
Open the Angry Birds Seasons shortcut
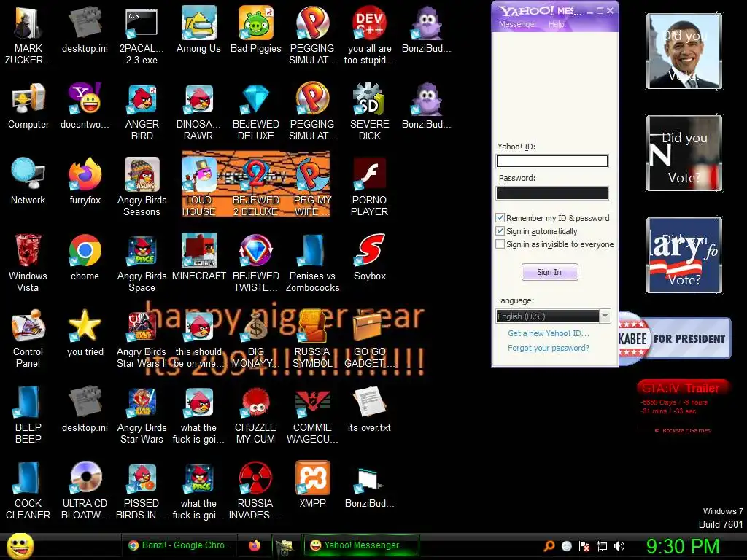coord(142,187)
